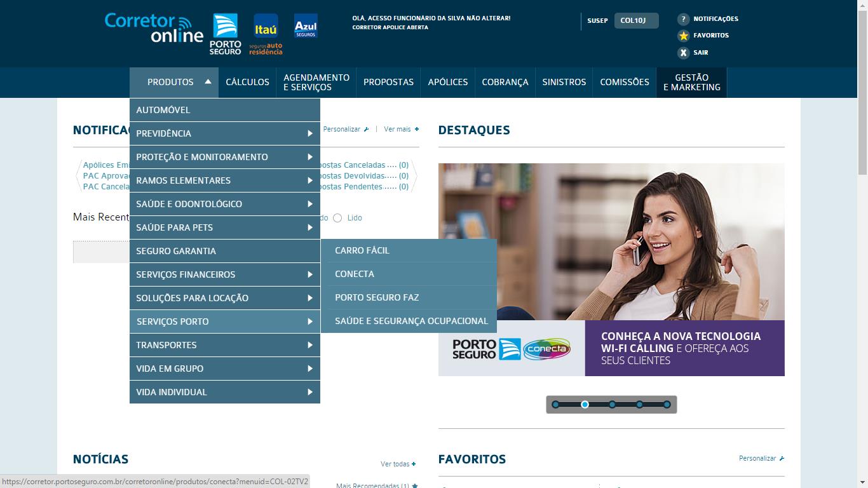Select third dot of banner slider

(612, 405)
